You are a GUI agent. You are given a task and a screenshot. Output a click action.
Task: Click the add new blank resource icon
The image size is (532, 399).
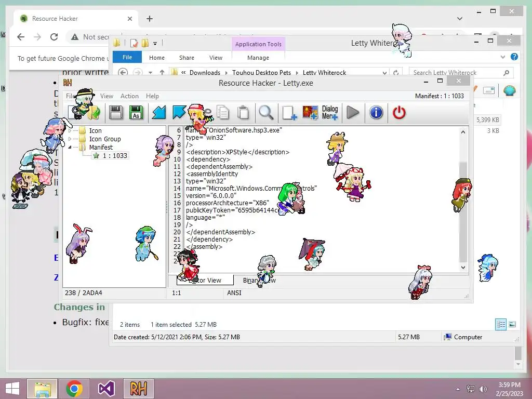[x=289, y=113]
